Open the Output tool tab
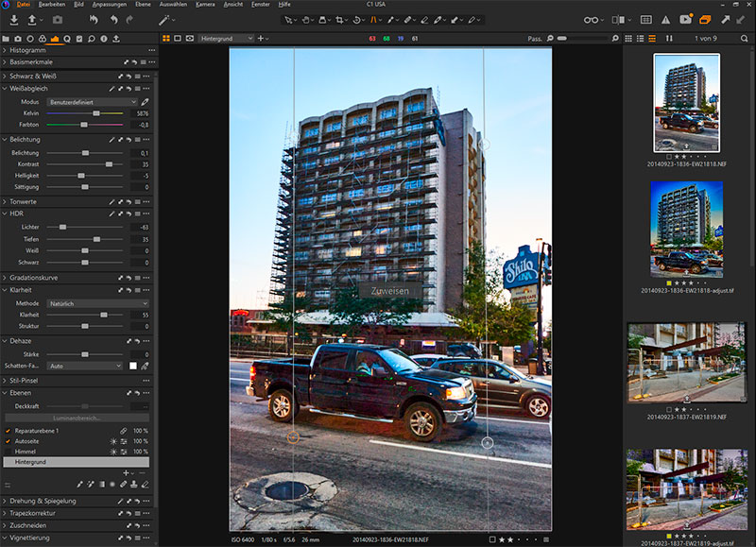Viewport: 756px width, 547px height. coord(116,39)
